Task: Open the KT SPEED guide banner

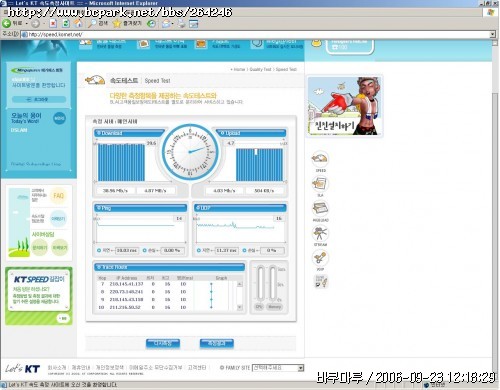Action: pos(39,296)
